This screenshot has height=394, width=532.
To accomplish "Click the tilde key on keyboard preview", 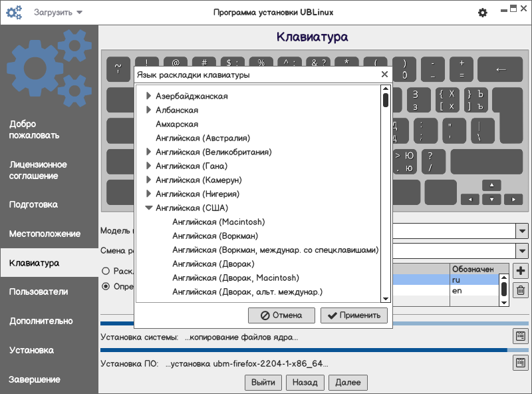I will [118, 69].
